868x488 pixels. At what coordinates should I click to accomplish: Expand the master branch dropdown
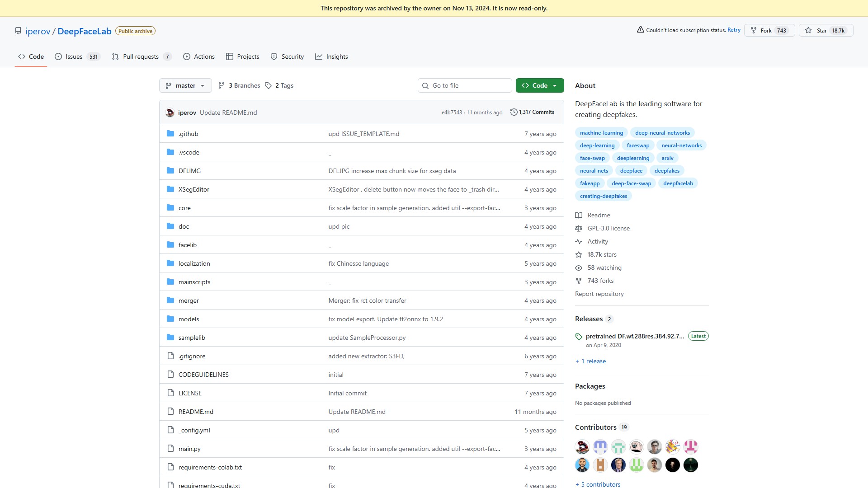tap(185, 85)
